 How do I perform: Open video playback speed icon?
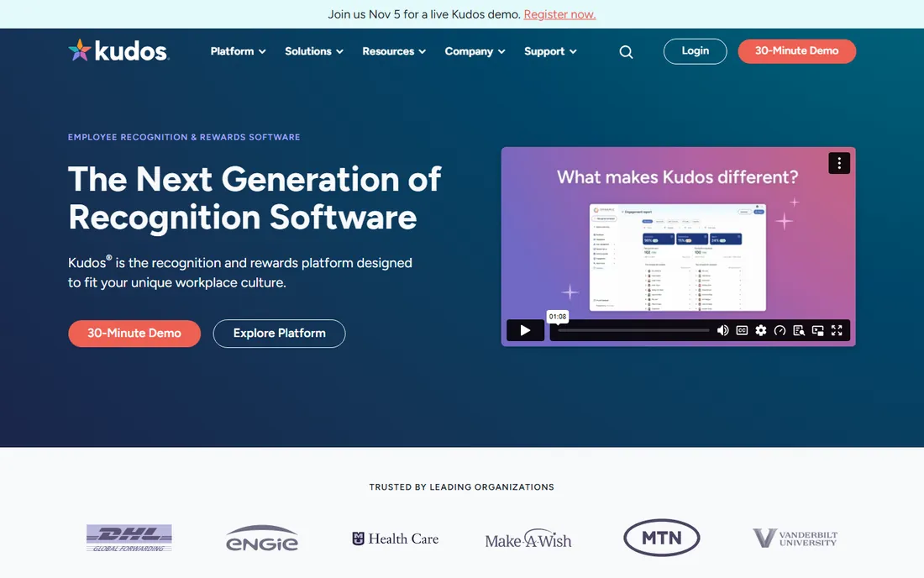click(780, 330)
